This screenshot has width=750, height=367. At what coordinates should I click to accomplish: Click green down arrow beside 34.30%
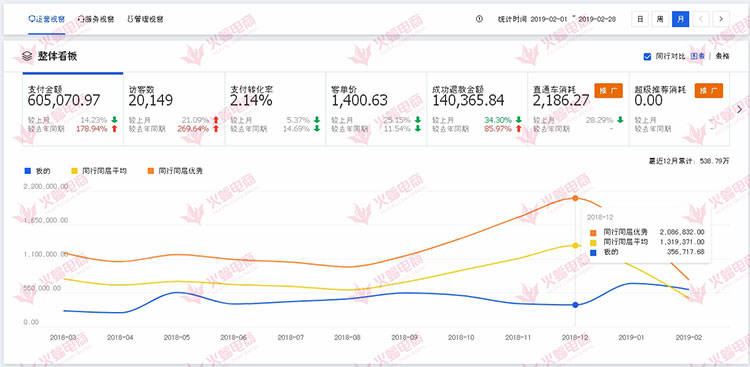(x=518, y=120)
